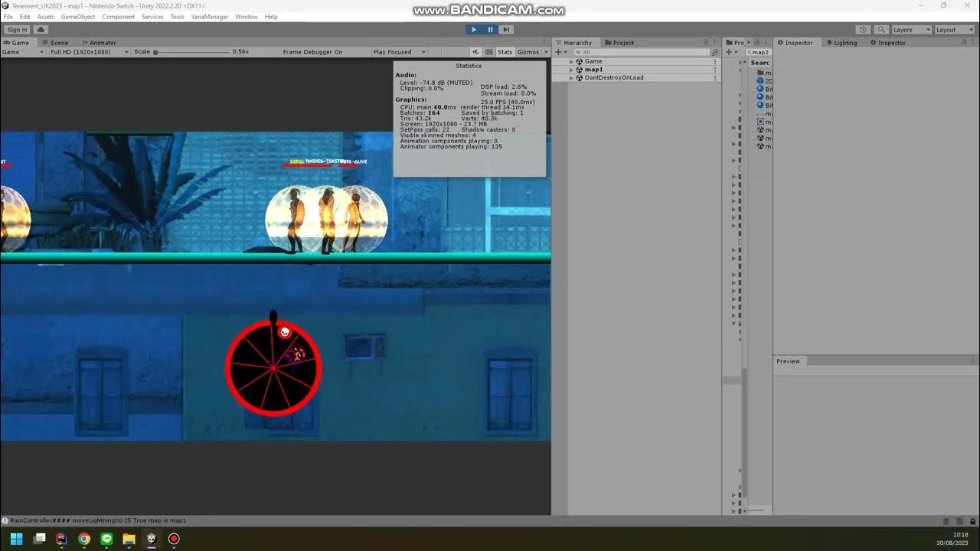Click the Frame Debugger On label
This screenshot has height=551, width=980.
coord(312,52)
